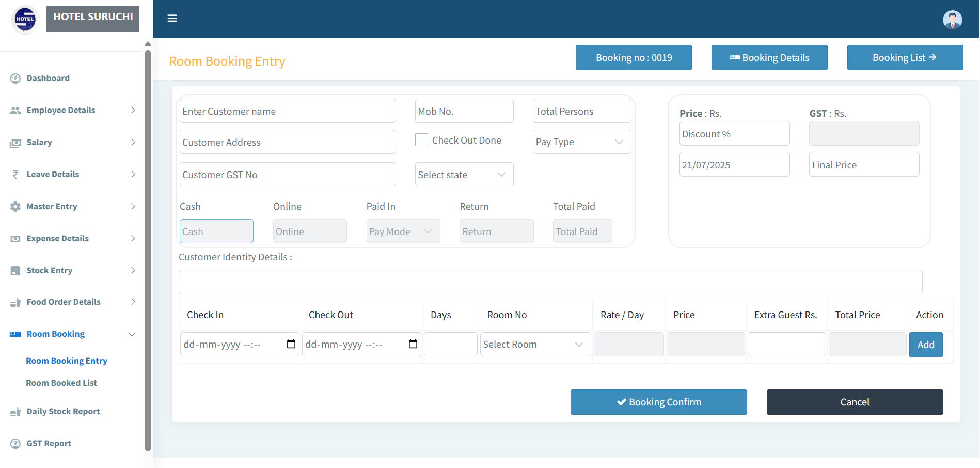The height and width of the screenshot is (468, 980).
Task: Click the Add room button
Action: (x=925, y=345)
